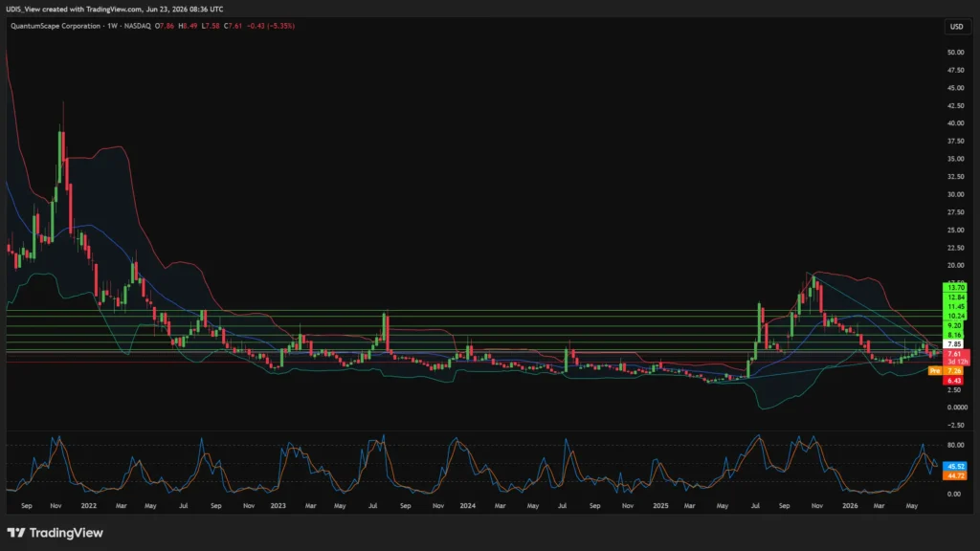The width and height of the screenshot is (980, 551).
Task: Click the 2023 year label on time axis
Action: coord(278,505)
